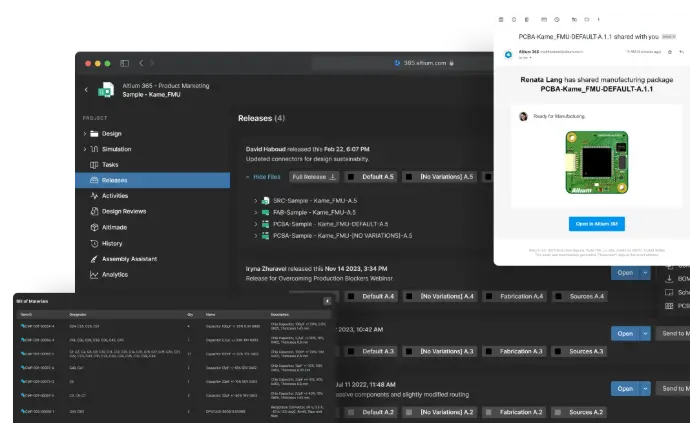Click the BOM download icon in the menu
Viewport: 690px width, 423px height.
669,279
